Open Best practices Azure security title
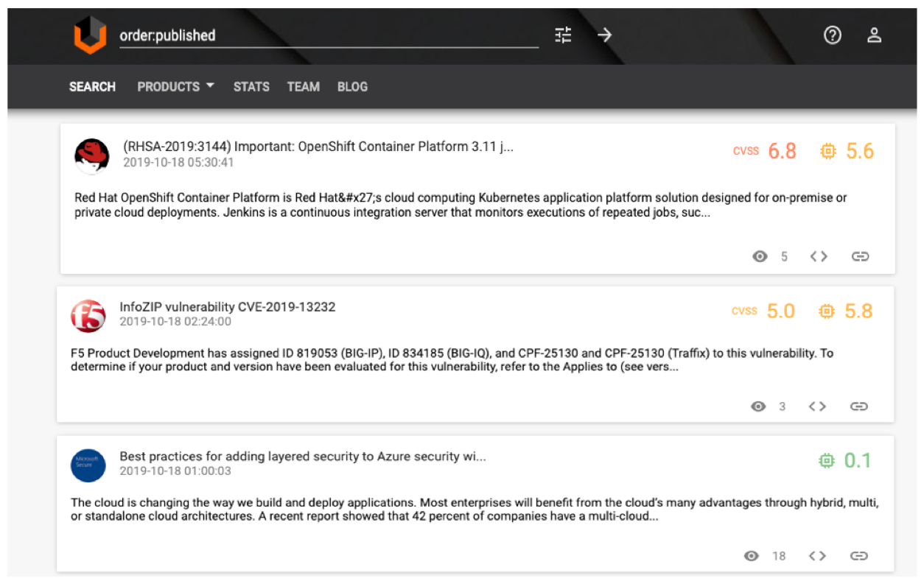This screenshot has height=578, width=924. [x=303, y=457]
